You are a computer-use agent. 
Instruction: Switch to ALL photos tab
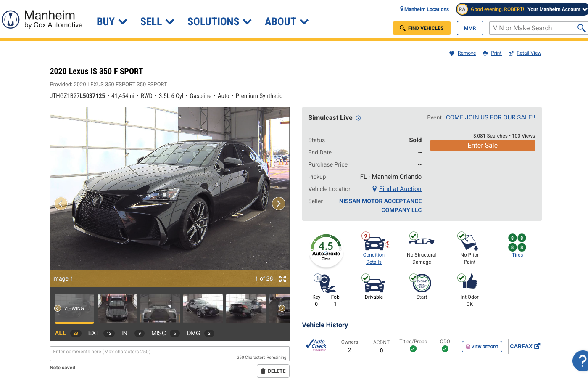(67, 333)
